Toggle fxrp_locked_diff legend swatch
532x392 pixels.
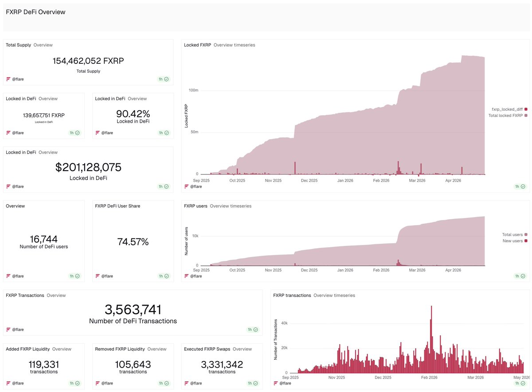tap(526, 109)
